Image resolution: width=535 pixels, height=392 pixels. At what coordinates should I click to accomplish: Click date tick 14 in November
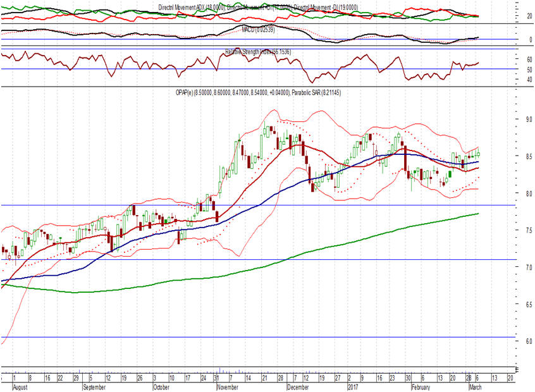click(248, 378)
